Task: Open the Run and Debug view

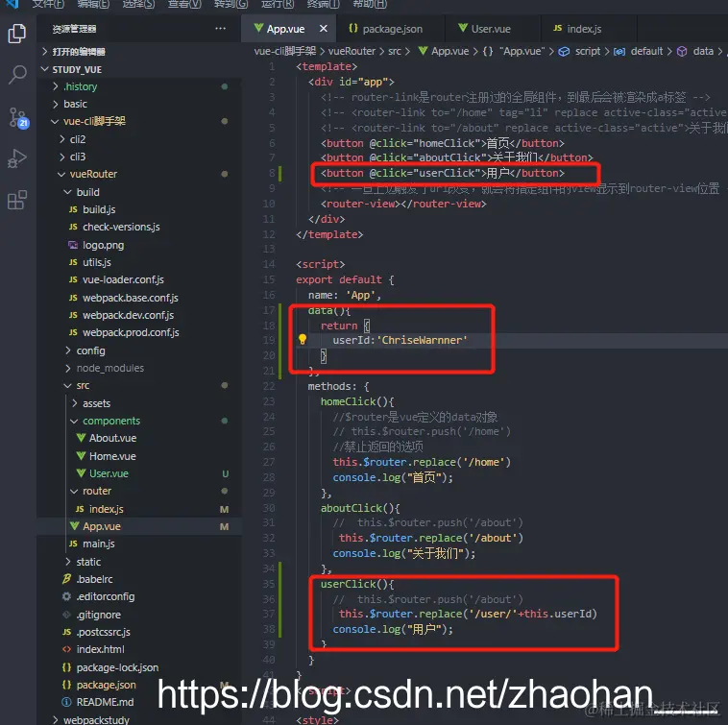Action: [17, 158]
